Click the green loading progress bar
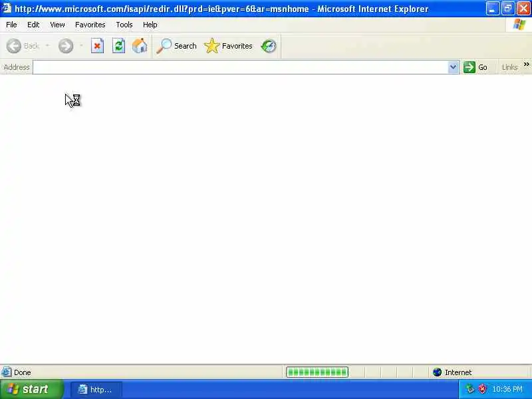532x399 pixels. pos(317,372)
